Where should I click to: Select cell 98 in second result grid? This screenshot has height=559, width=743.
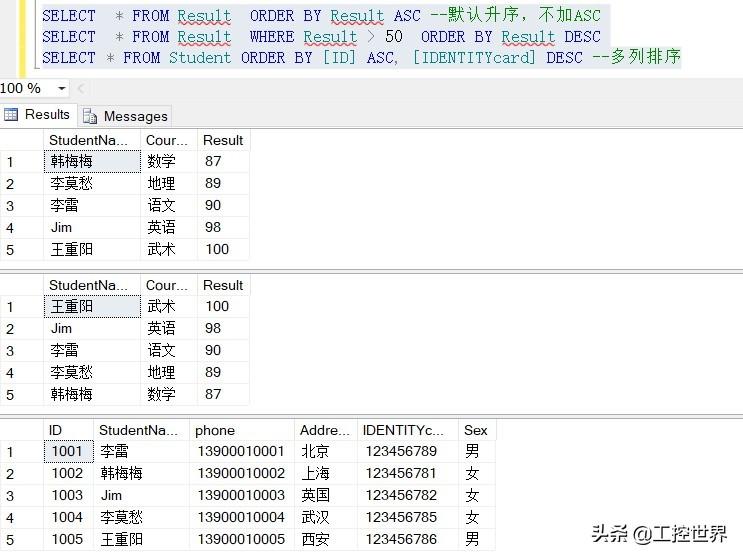(223, 328)
